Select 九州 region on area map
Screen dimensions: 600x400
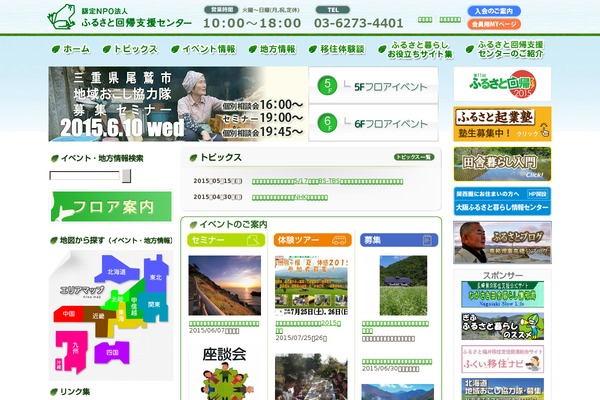75,348
